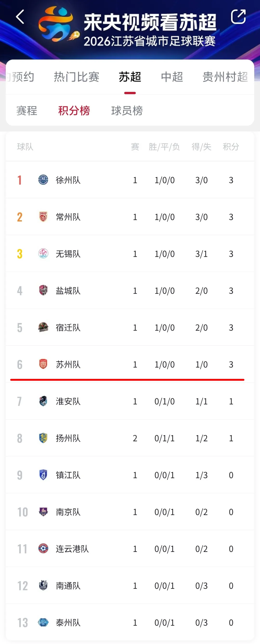Tap the Wuxi team (无锡队) logo
The image size is (260, 644).
tap(43, 254)
